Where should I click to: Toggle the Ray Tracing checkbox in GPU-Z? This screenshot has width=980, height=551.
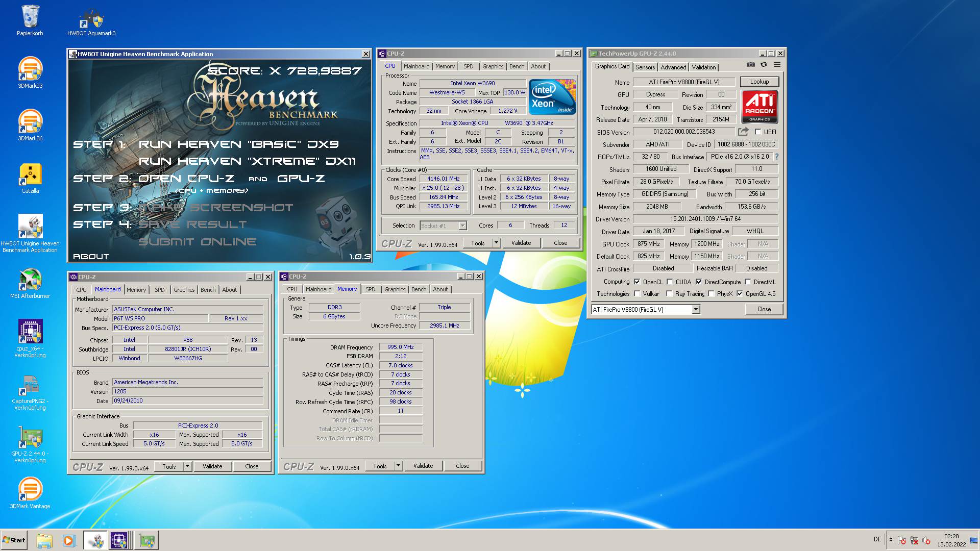(669, 294)
